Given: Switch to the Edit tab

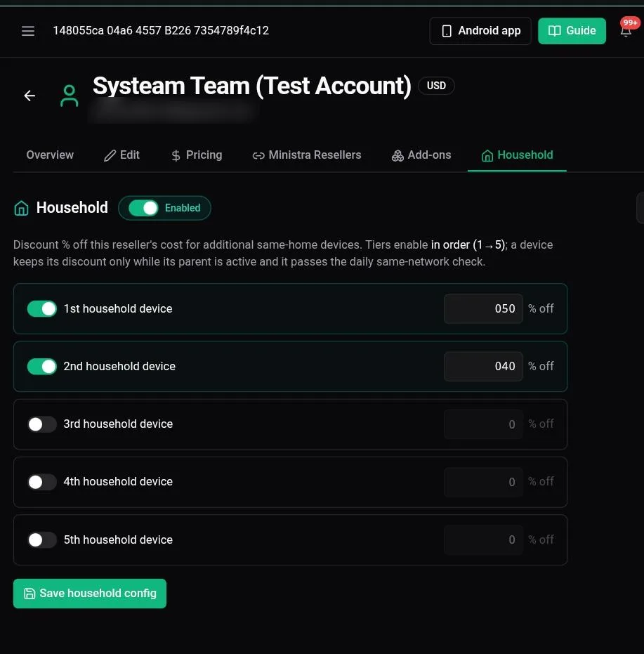Looking at the screenshot, I should (x=121, y=155).
